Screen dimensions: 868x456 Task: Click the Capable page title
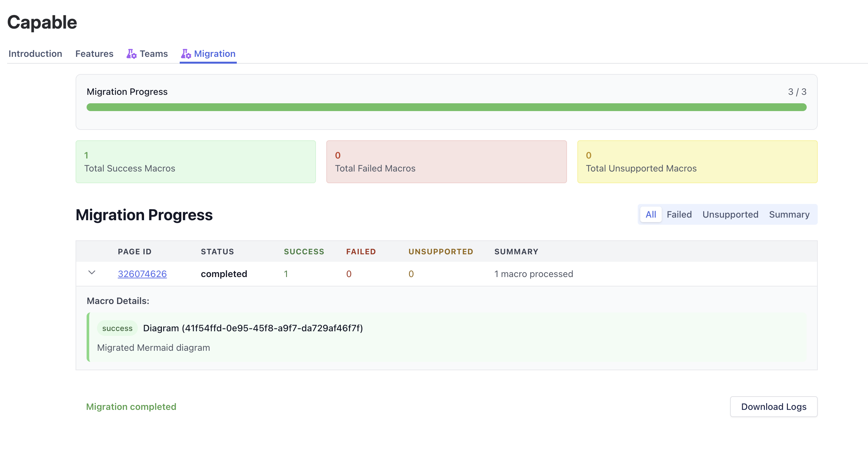pos(42,22)
